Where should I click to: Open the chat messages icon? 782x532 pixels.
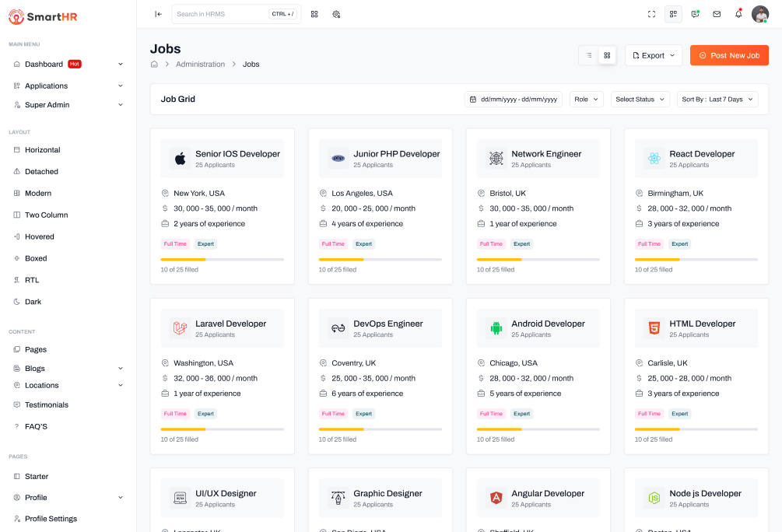[695, 14]
